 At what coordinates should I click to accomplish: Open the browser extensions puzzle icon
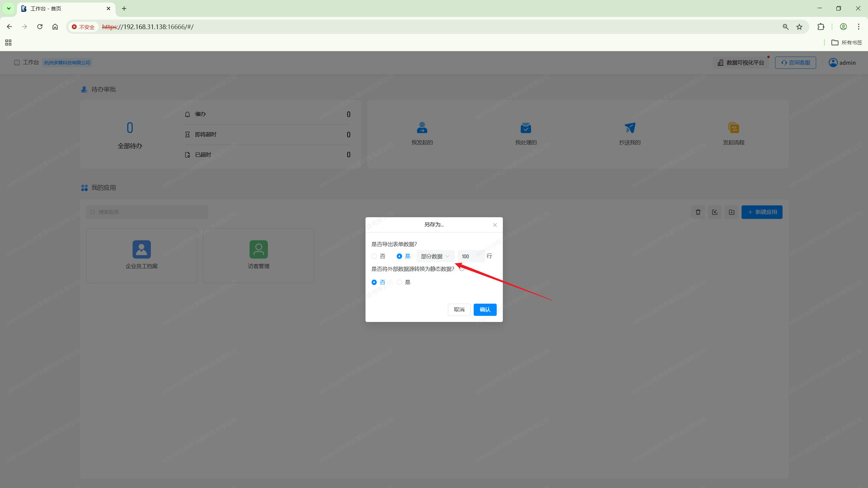(x=821, y=27)
